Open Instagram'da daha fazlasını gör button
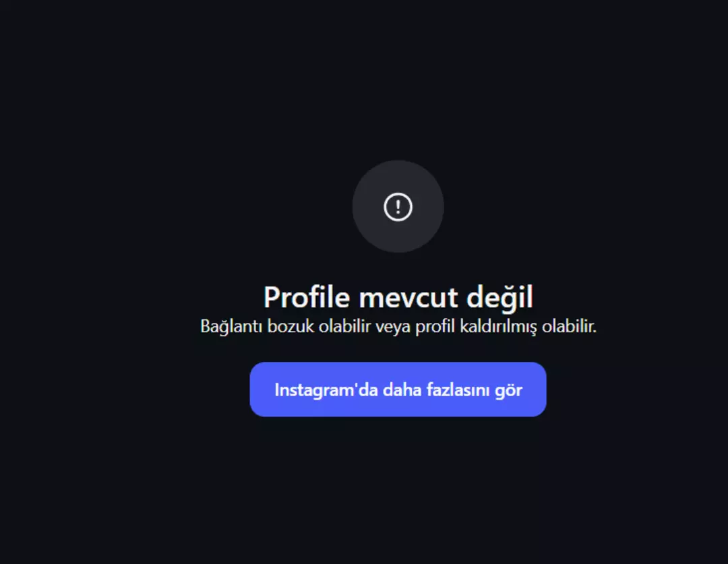This screenshot has width=728, height=564. [x=398, y=389]
